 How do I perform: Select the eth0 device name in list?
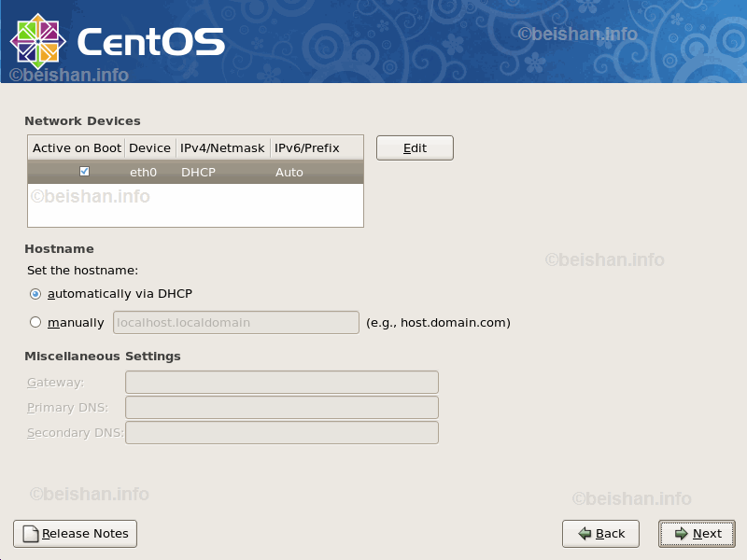tap(143, 173)
